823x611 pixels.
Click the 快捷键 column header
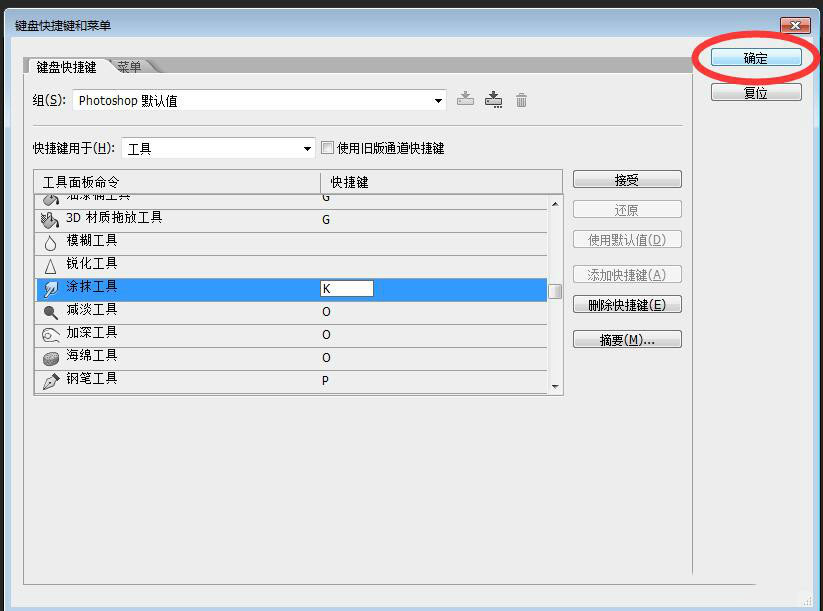tap(441, 182)
